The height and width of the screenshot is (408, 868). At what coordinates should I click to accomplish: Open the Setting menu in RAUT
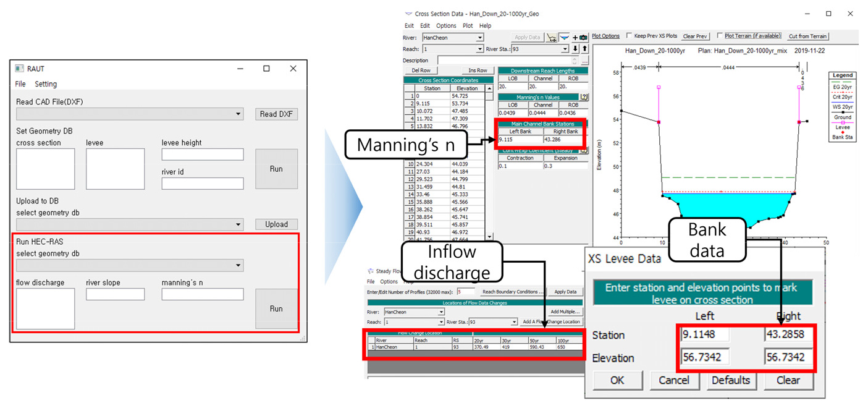click(46, 84)
